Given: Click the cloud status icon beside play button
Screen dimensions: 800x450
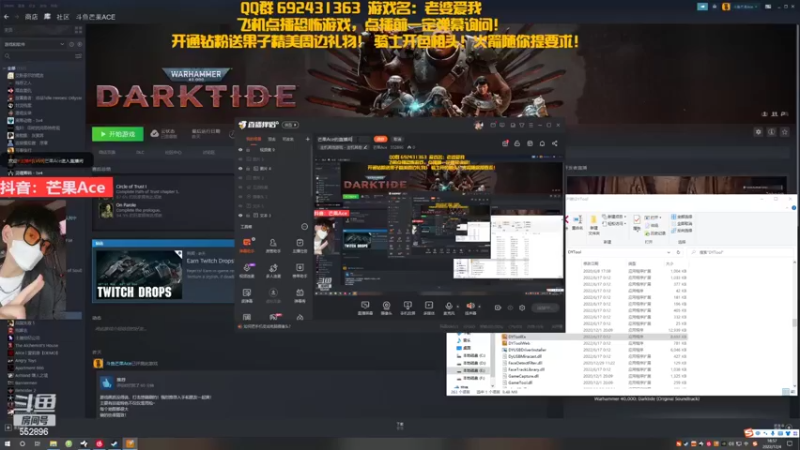Looking at the screenshot, I should (155, 134).
